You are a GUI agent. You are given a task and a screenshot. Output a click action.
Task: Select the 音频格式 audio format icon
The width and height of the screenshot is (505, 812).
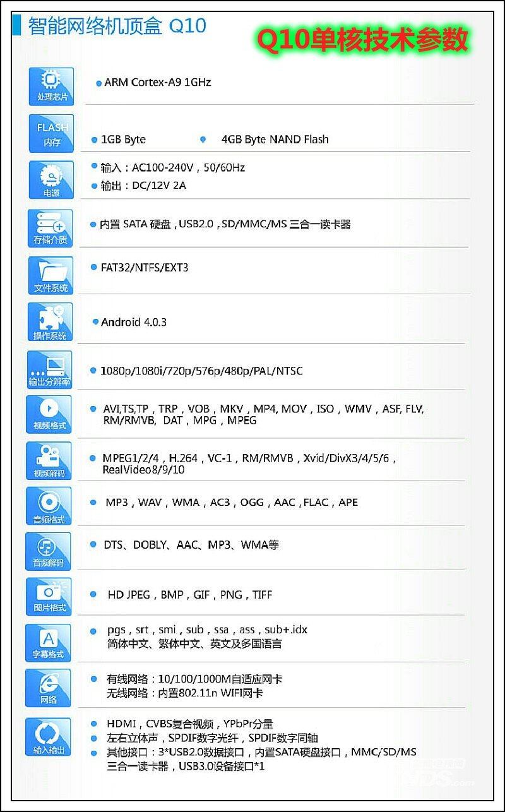49,506
